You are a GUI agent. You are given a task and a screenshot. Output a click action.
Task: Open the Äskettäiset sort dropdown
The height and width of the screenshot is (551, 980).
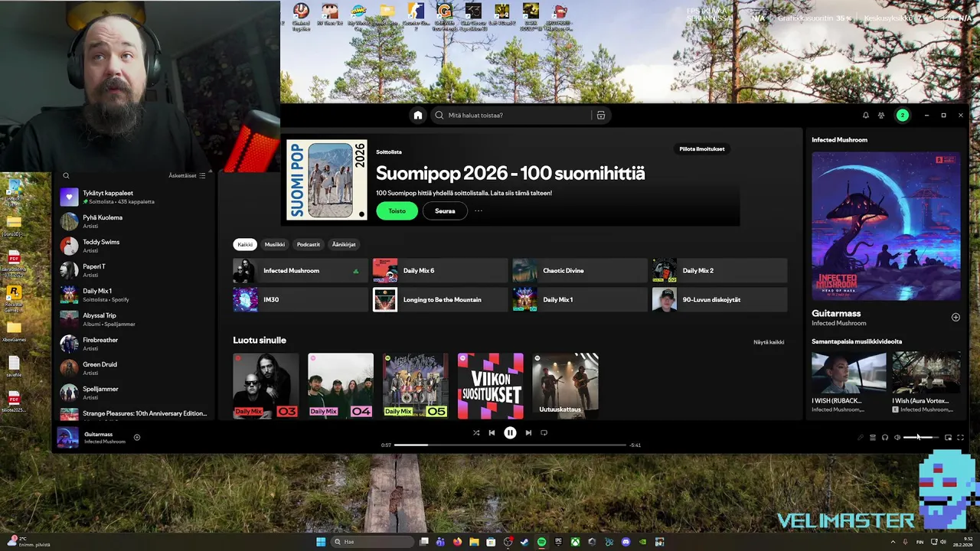point(187,176)
